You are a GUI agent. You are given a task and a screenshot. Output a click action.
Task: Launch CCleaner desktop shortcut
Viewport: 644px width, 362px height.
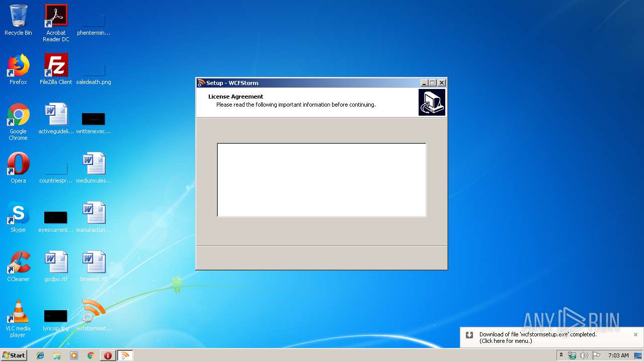point(18,266)
